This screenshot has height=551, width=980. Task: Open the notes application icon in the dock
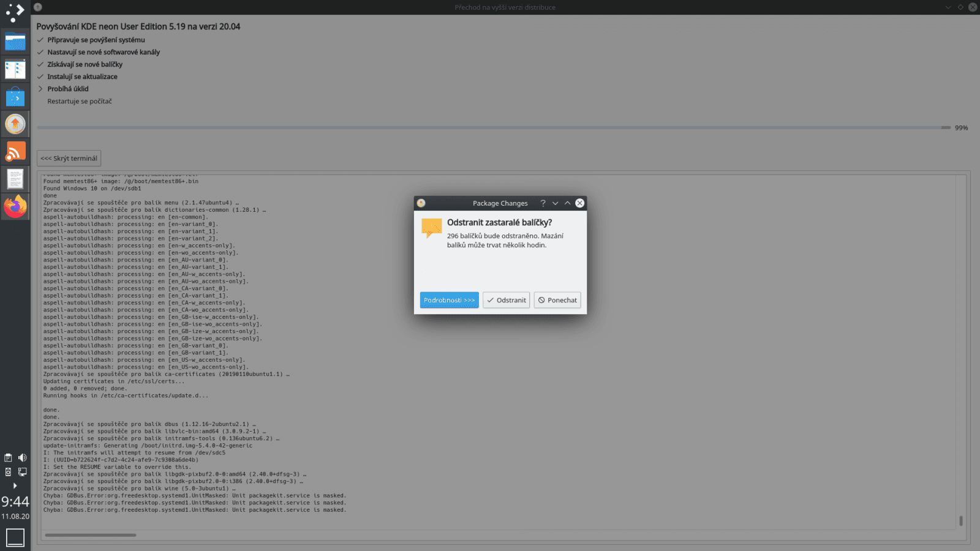click(15, 178)
